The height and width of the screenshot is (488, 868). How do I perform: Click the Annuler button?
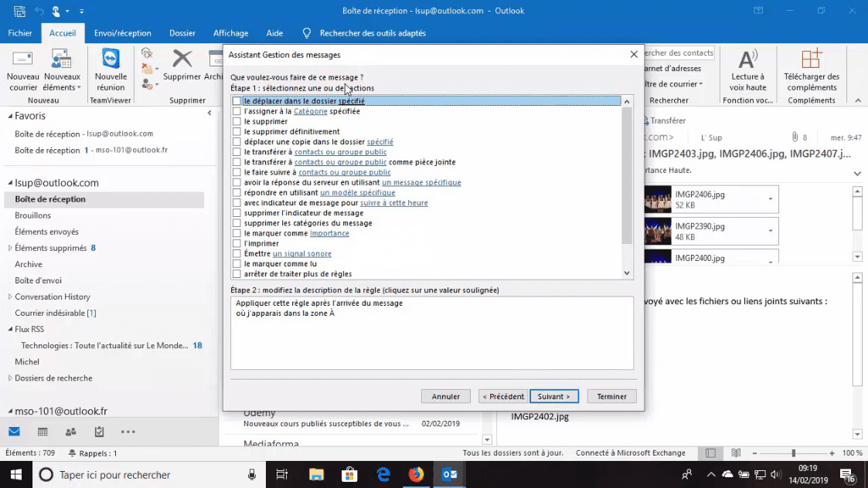[446, 396]
